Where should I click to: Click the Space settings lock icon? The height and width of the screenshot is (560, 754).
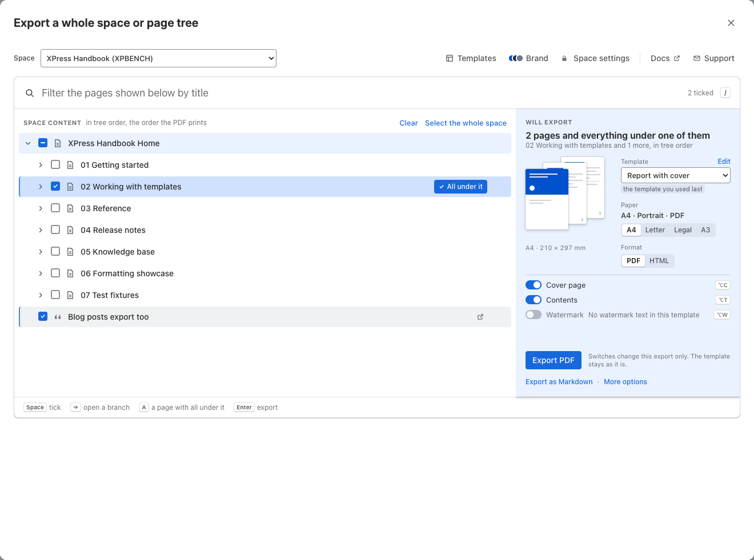pyautogui.click(x=564, y=58)
